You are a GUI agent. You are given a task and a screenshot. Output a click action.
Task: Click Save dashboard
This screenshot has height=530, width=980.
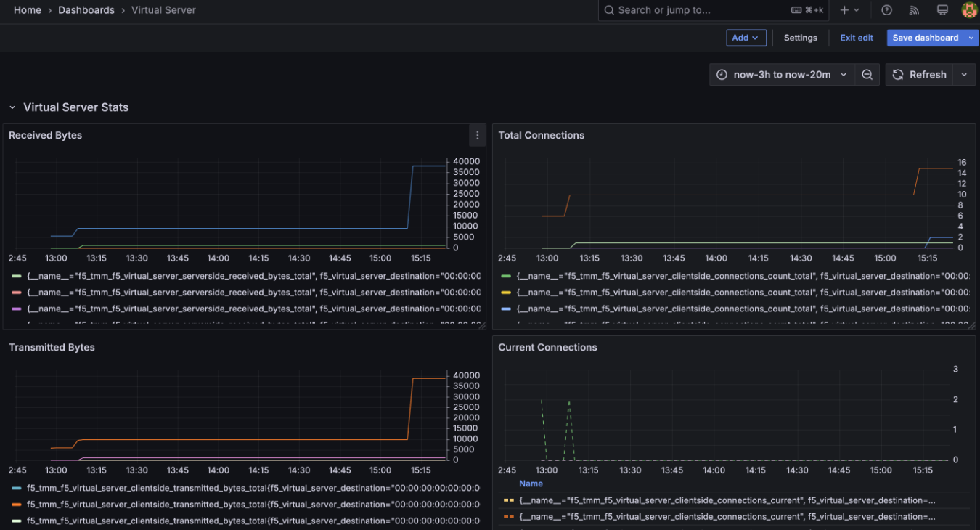pos(926,38)
